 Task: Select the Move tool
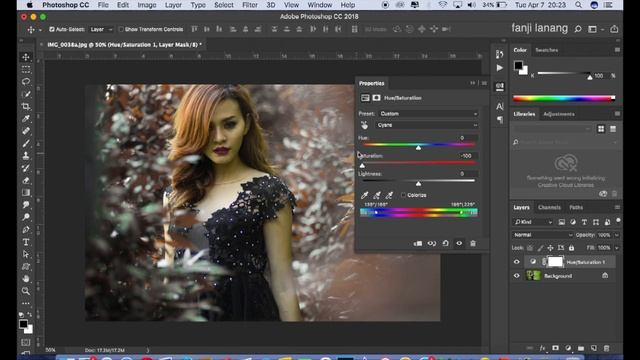coord(26,57)
